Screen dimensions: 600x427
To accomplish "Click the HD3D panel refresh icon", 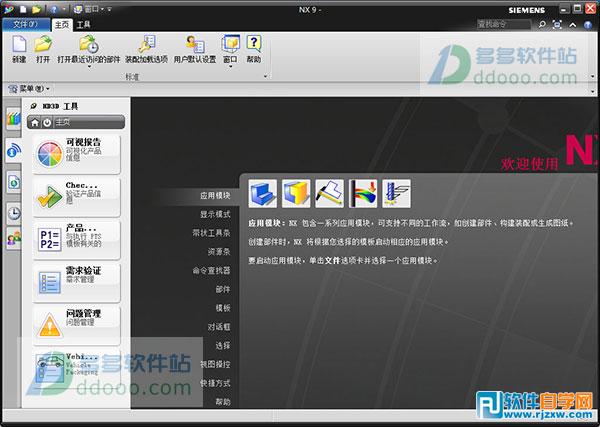I will click(47, 122).
